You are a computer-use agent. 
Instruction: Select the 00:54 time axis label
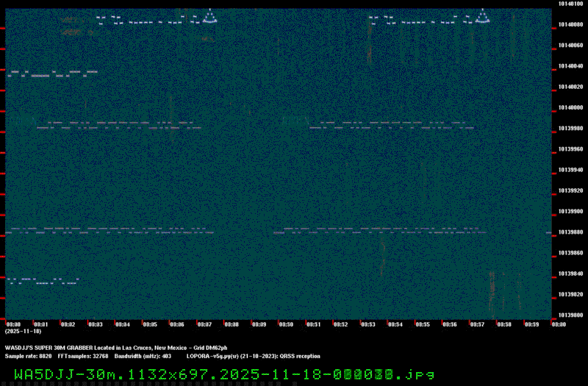pyautogui.click(x=395, y=324)
